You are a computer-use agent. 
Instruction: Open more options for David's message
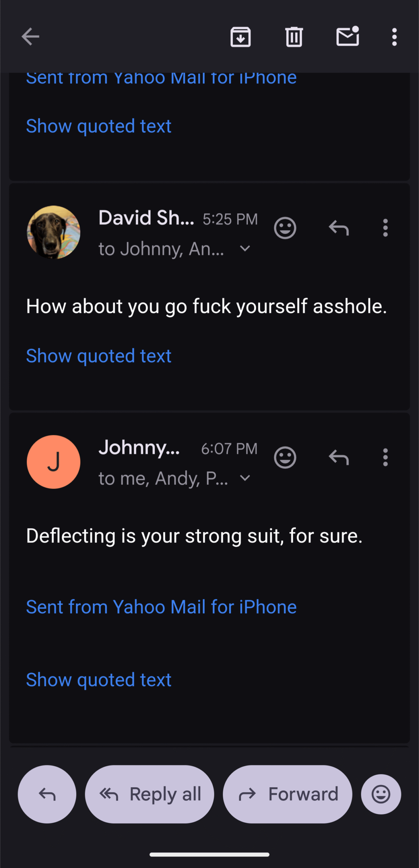coord(385,228)
